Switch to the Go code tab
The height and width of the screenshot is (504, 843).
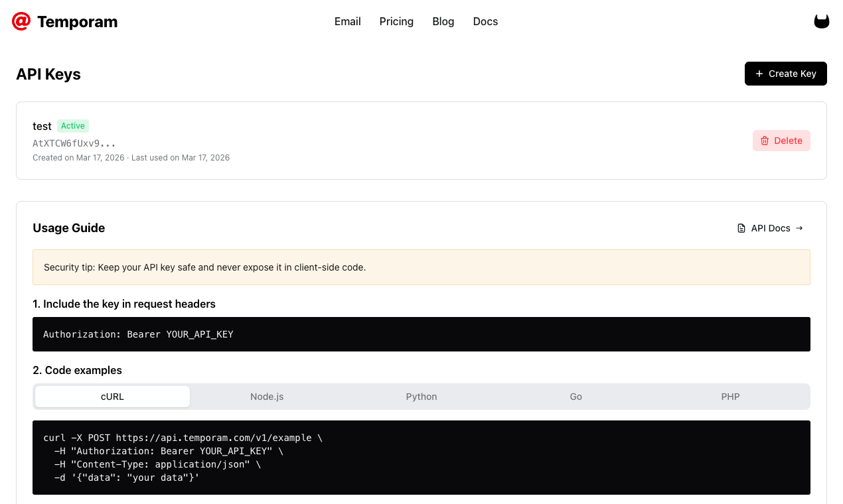575,396
